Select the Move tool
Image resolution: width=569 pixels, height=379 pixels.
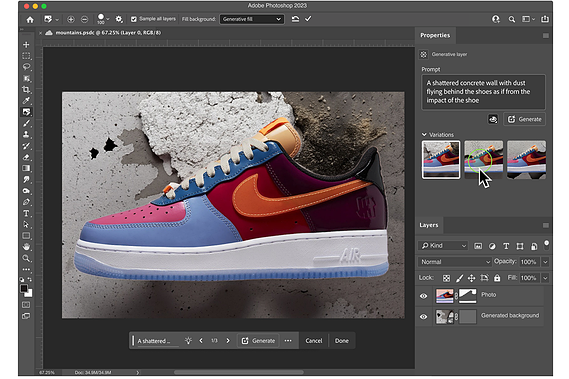point(26,45)
